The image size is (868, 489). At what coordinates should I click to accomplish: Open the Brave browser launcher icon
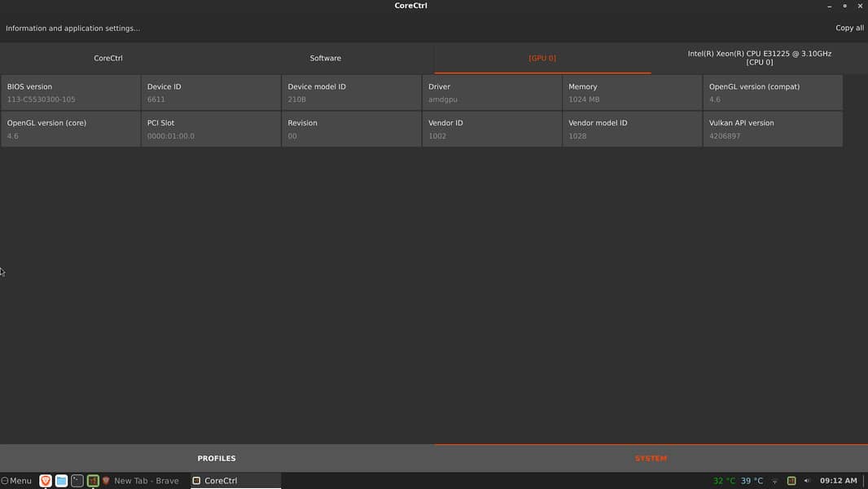point(46,481)
